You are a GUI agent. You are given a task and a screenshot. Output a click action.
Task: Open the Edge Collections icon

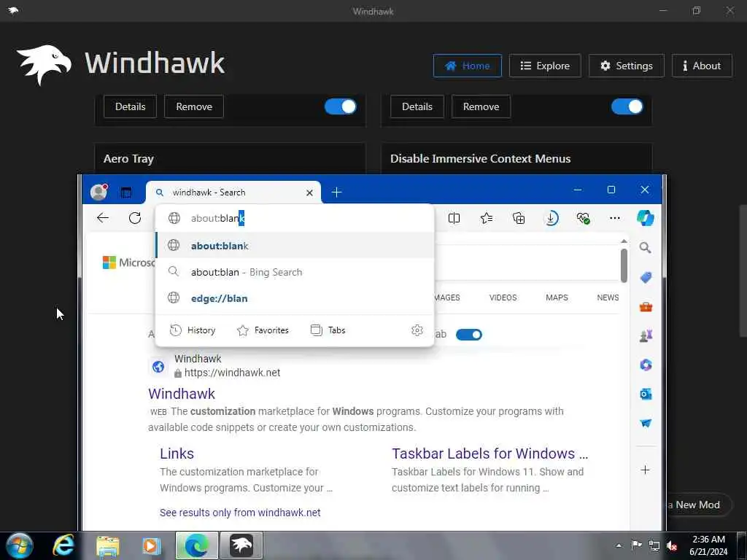519,218
